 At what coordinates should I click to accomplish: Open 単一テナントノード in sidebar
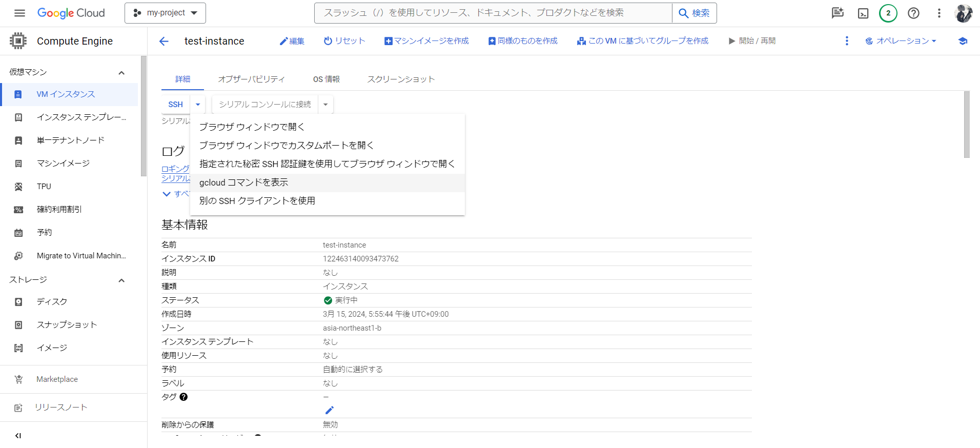69,140
